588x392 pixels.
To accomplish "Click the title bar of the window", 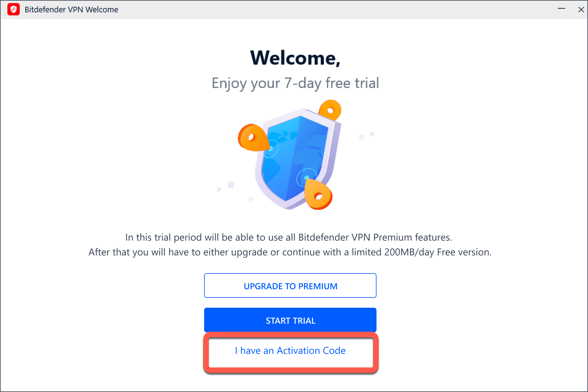I will (x=277, y=9).
